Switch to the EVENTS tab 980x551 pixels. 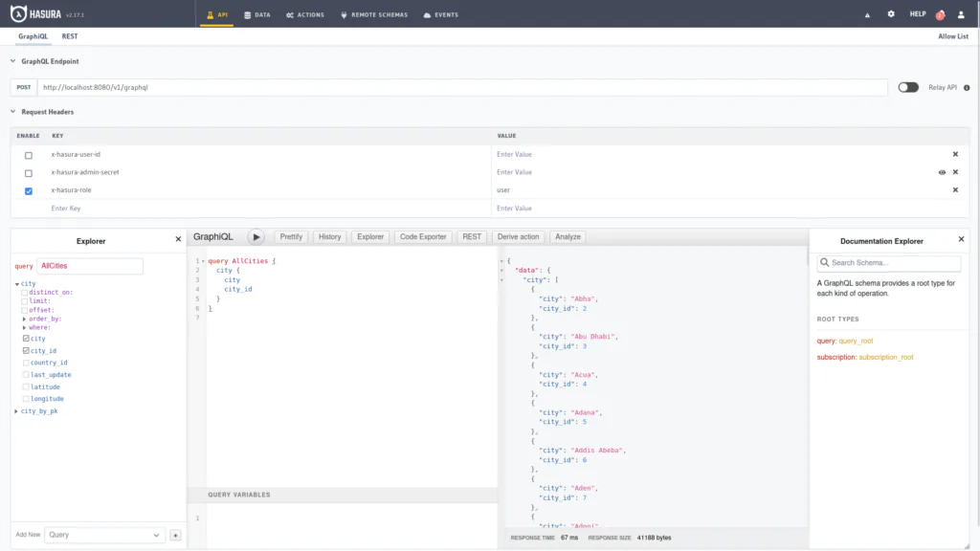(441, 15)
